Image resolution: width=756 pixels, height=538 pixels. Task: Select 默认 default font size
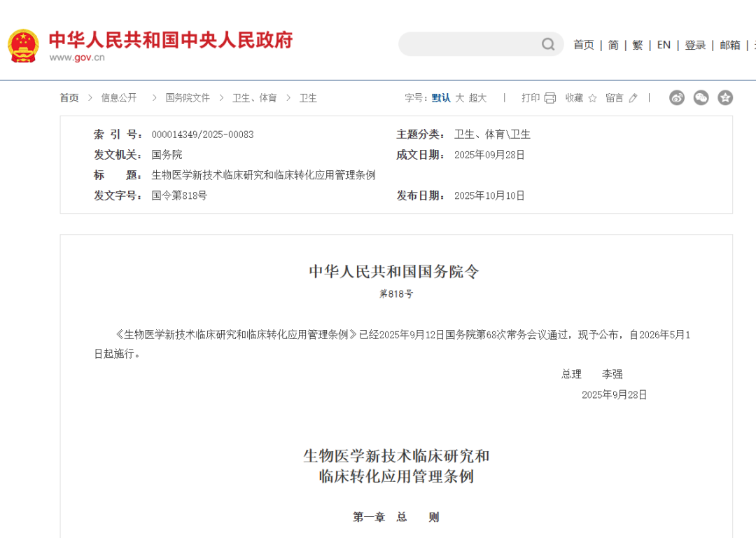441,98
